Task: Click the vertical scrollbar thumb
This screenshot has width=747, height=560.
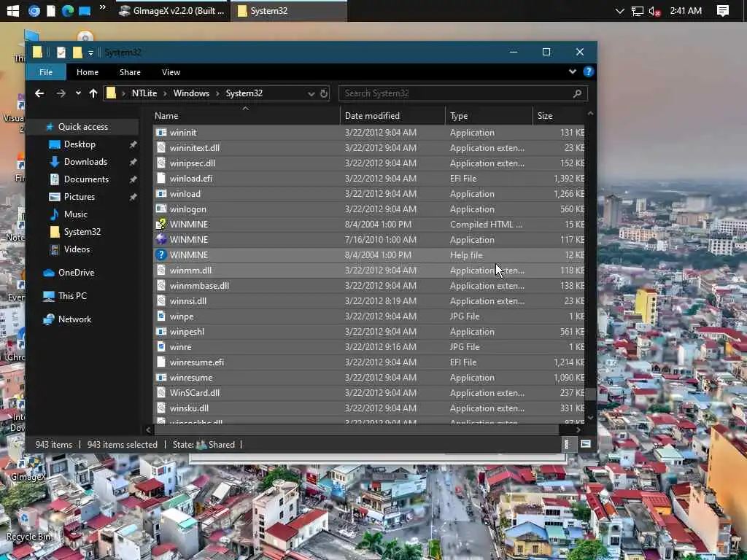Action: pyautogui.click(x=590, y=394)
